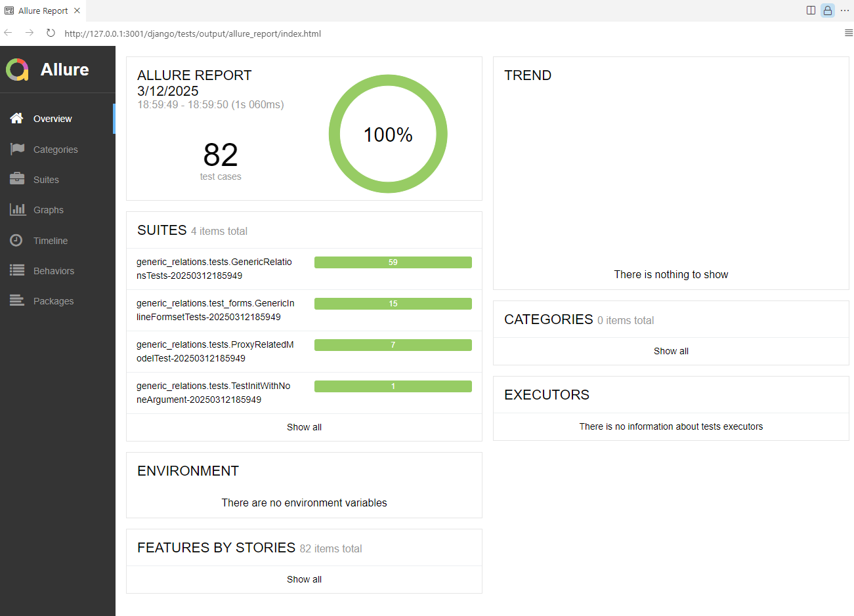Image resolution: width=854 pixels, height=616 pixels.
Task: Click 'There is nothing to show' text
Action: click(671, 275)
